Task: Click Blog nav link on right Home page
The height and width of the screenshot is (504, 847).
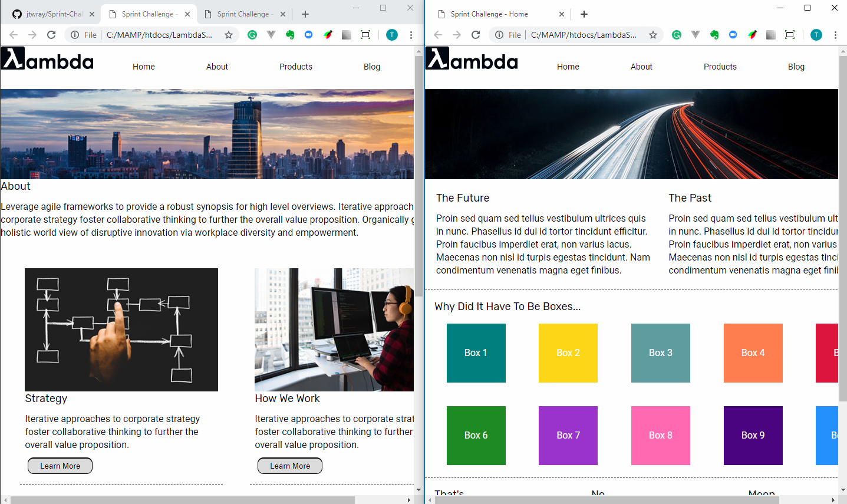Action: pos(796,67)
